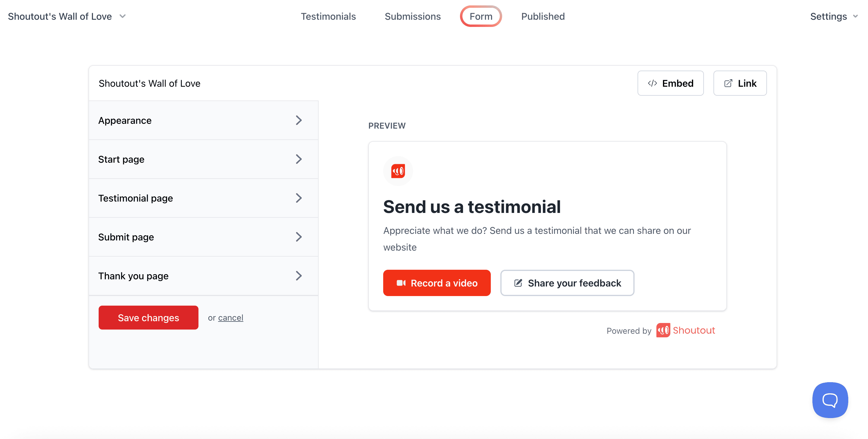Switch to the Submissions tab

tap(412, 16)
